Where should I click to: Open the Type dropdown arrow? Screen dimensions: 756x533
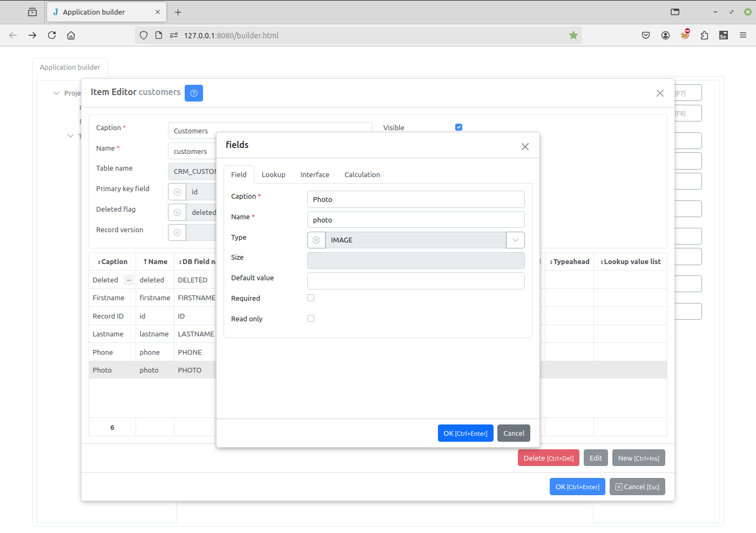pyautogui.click(x=515, y=240)
